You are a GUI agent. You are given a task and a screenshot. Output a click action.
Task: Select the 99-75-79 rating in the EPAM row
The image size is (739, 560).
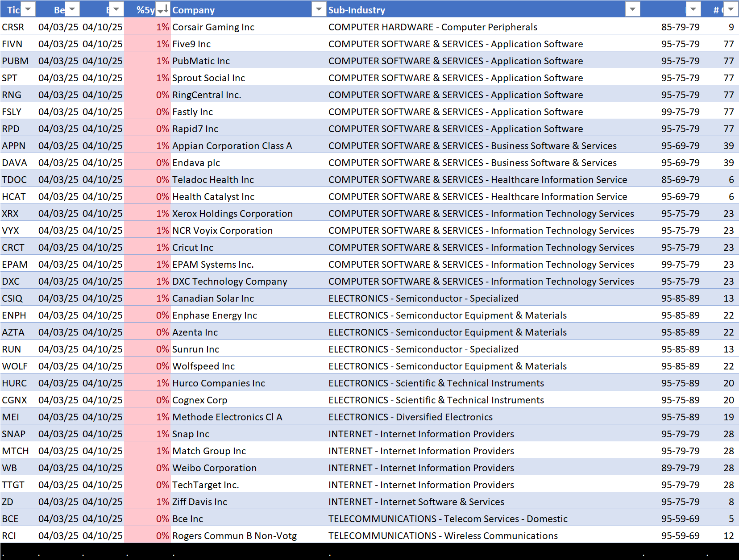click(x=680, y=265)
